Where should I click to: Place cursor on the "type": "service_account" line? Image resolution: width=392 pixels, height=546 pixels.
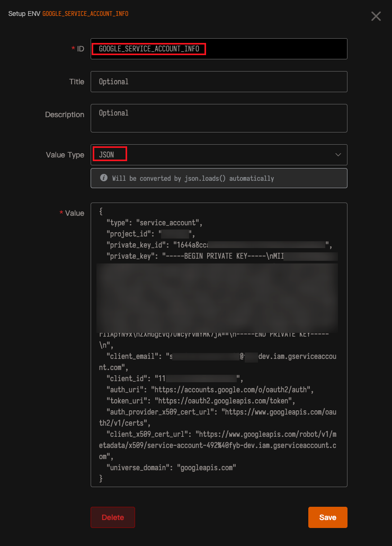pyautogui.click(x=155, y=223)
